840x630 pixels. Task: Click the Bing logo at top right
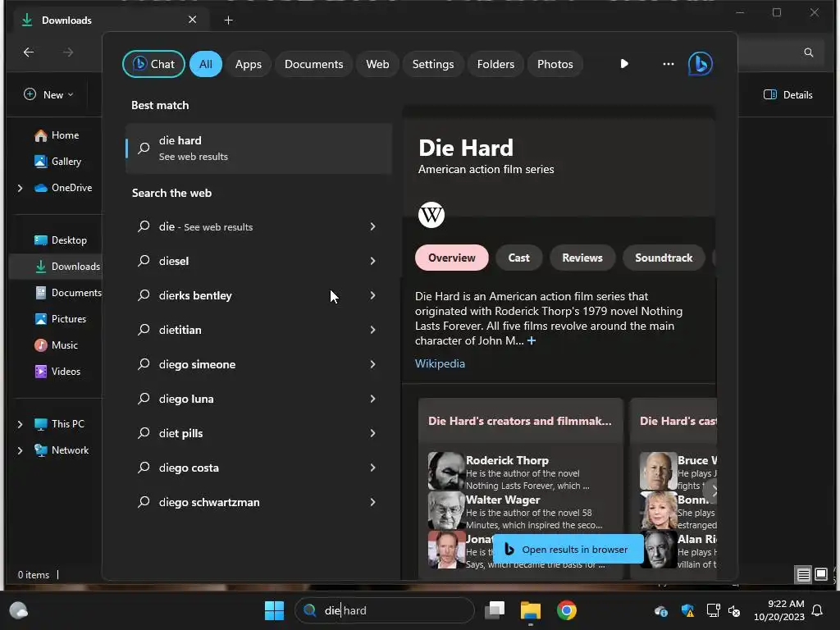pos(701,64)
